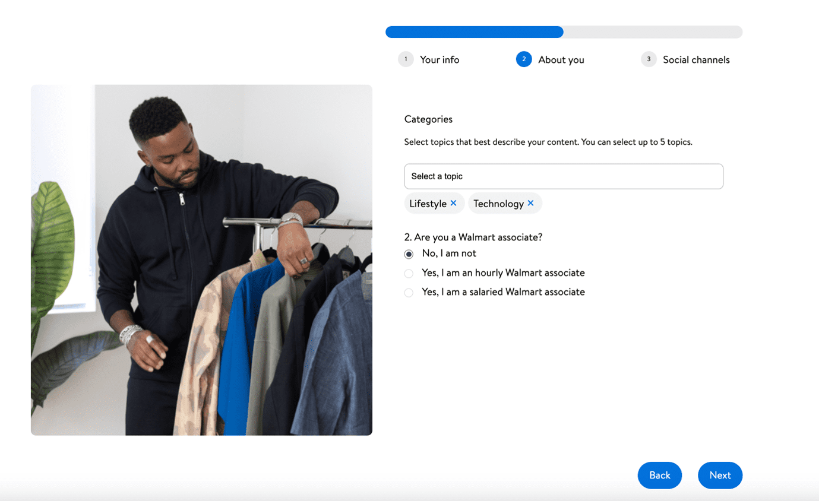Click the step 1 numbered circle
822x504 pixels.
tap(406, 59)
